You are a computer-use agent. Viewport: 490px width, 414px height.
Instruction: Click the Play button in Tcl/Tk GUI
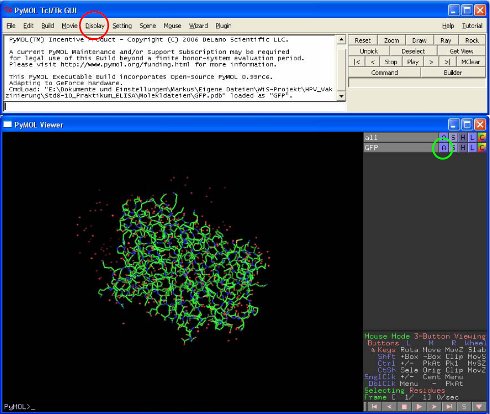pos(412,62)
